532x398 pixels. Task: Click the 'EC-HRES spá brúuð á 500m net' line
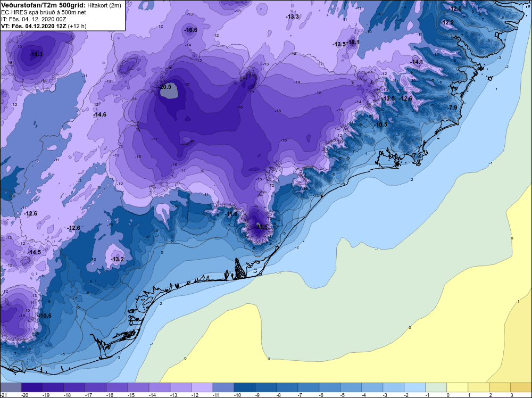click(44, 12)
